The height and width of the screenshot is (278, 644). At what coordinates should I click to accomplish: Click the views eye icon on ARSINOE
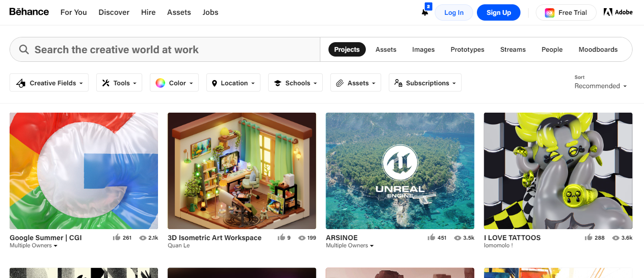coord(458,238)
